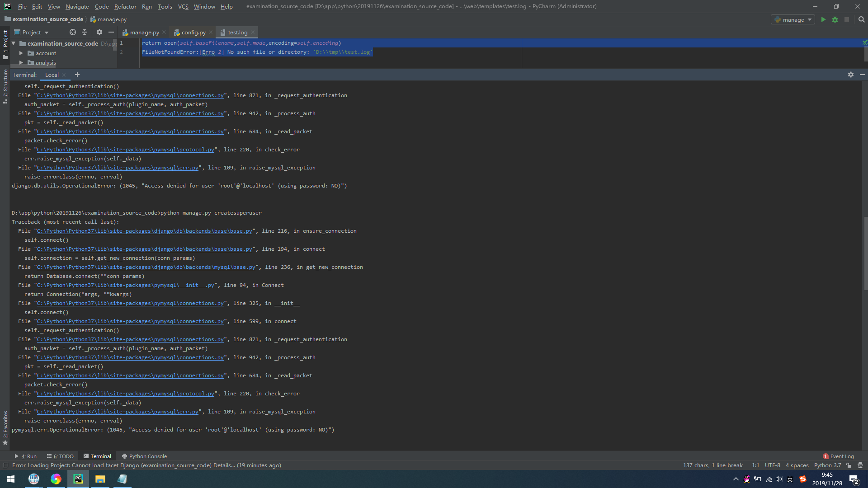Hide the Project tool window

click(x=111, y=32)
